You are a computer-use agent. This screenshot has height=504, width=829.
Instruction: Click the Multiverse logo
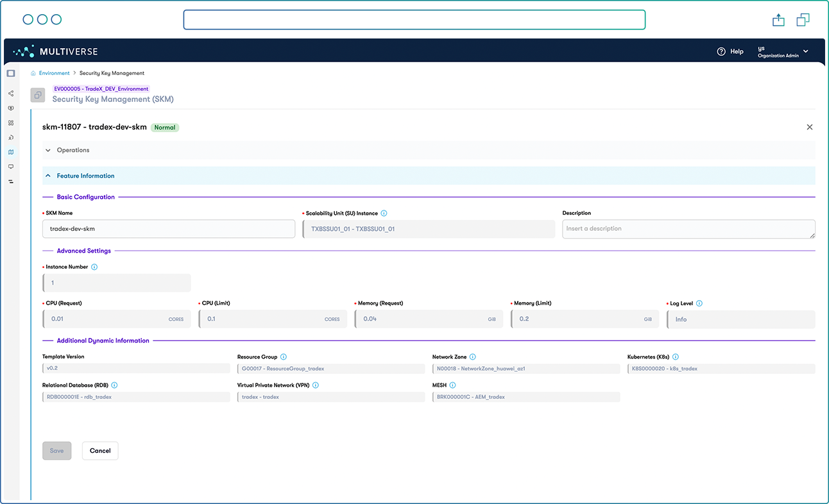pyautogui.click(x=55, y=51)
